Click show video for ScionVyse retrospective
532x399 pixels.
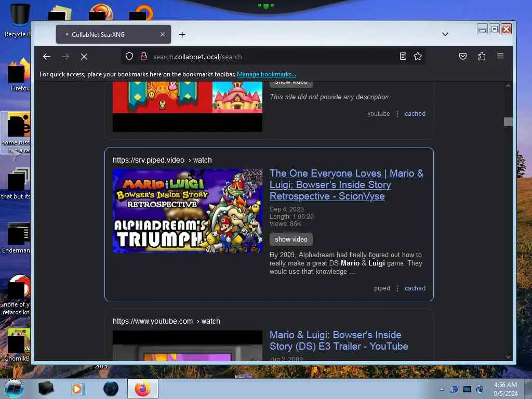[291, 239]
